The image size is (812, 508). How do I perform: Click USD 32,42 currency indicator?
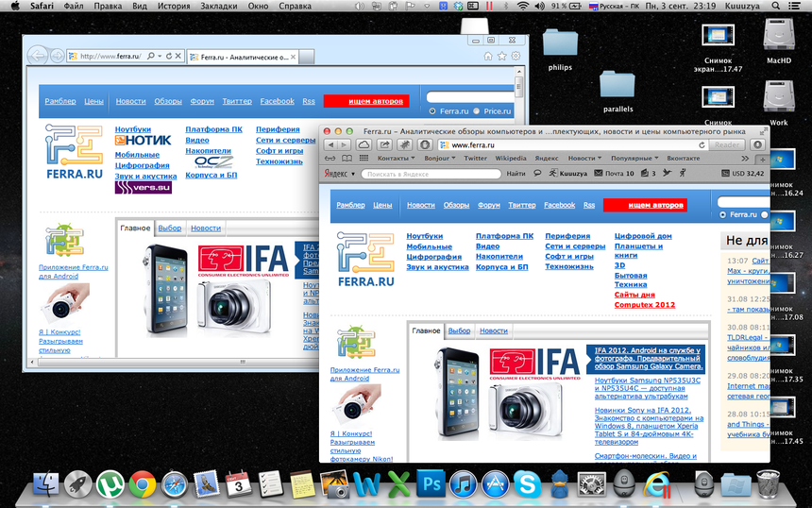[743, 174]
